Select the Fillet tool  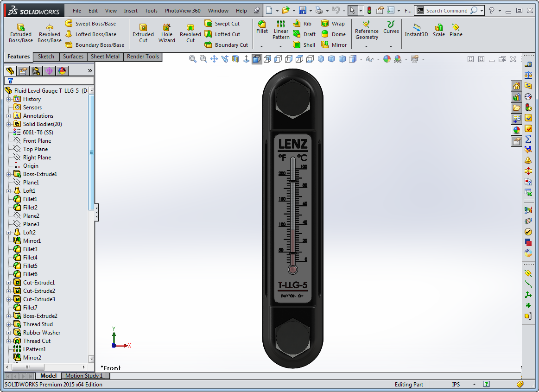pos(262,27)
